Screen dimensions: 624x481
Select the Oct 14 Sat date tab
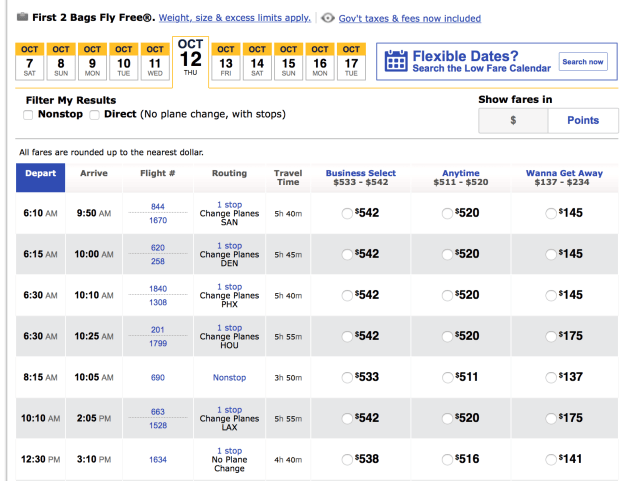coord(257,61)
